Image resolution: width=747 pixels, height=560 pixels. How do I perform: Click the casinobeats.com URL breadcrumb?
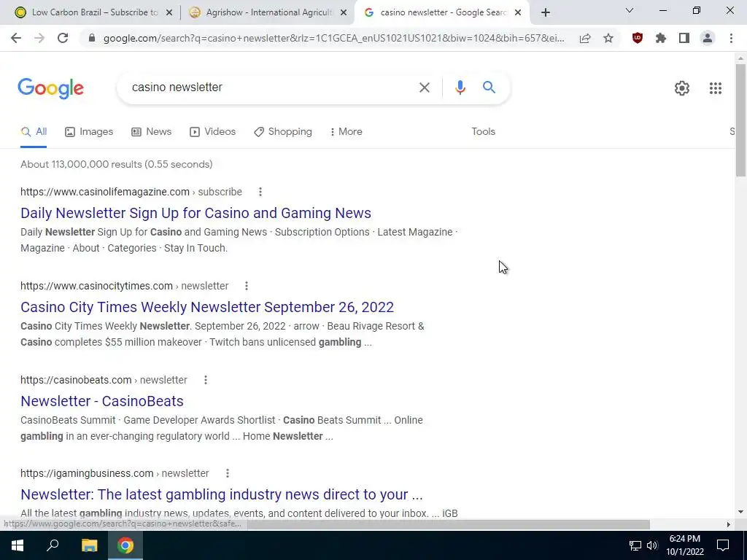[x=104, y=380]
